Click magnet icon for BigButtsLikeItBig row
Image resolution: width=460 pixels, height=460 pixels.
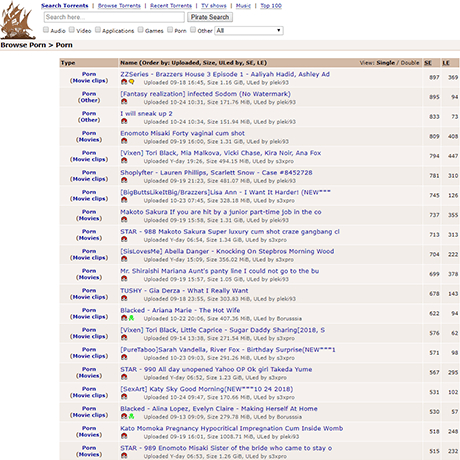[x=124, y=200]
